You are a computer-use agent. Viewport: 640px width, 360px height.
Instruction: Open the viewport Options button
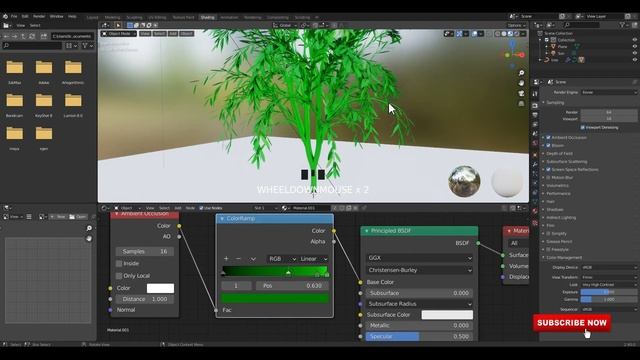tap(516, 25)
